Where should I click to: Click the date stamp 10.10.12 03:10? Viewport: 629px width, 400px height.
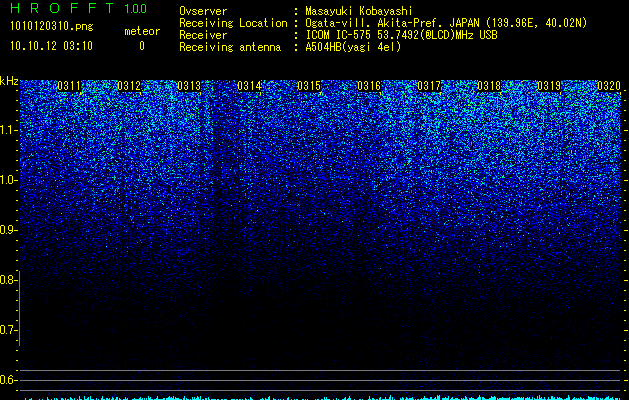click(51, 46)
